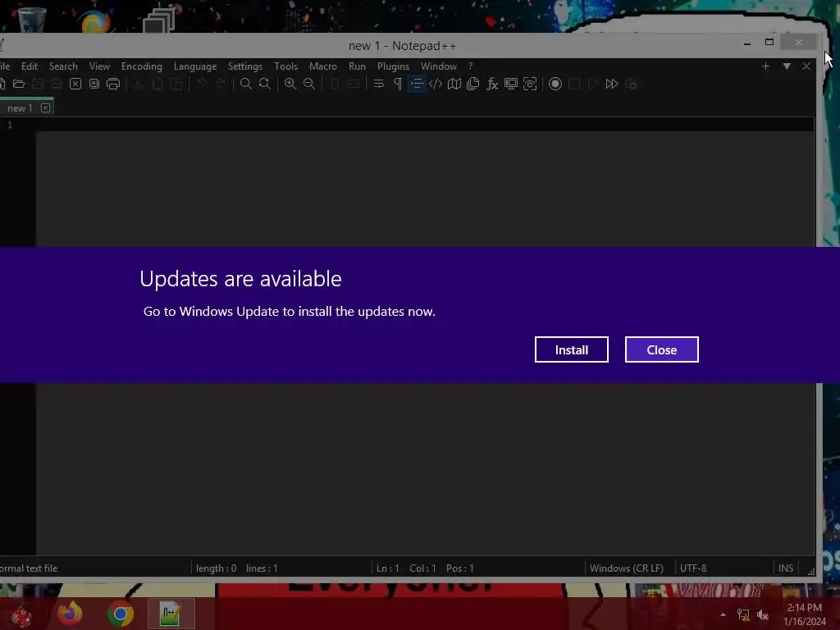Open the Search menu

tap(63, 66)
